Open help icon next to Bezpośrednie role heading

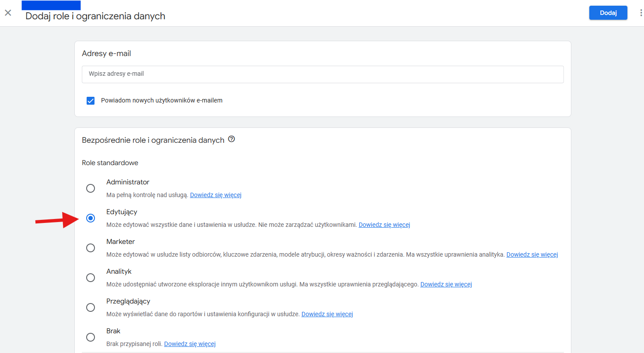click(231, 139)
